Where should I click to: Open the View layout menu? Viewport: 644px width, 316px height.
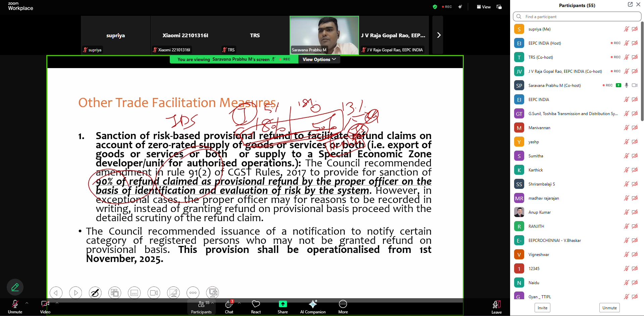click(484, 7)
